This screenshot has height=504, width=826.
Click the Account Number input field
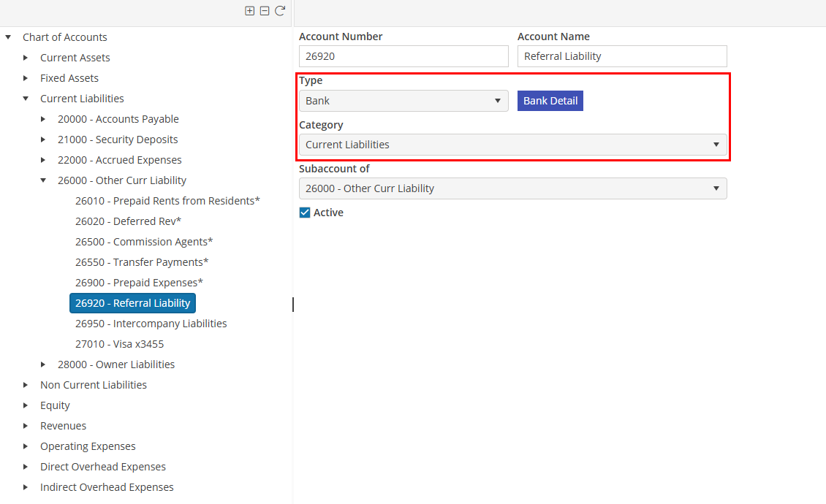(403, 56)
